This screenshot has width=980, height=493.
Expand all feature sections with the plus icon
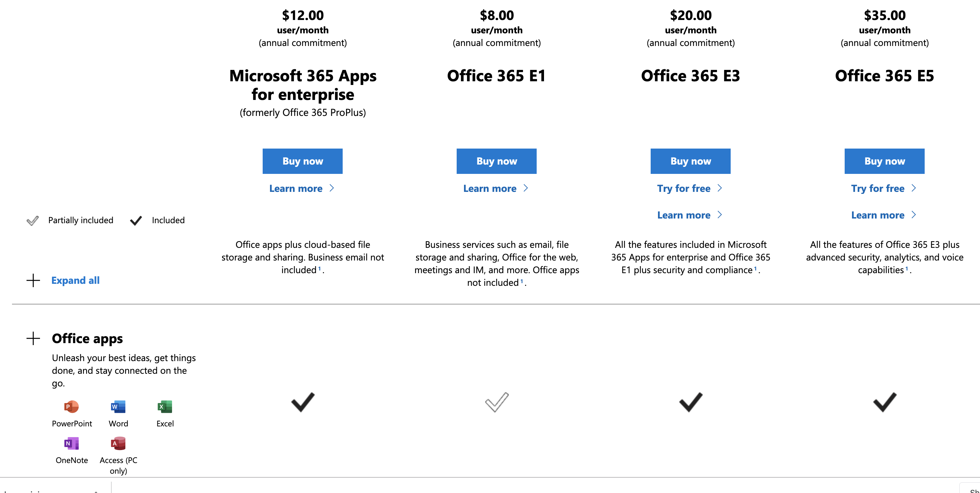pos(33,280)
